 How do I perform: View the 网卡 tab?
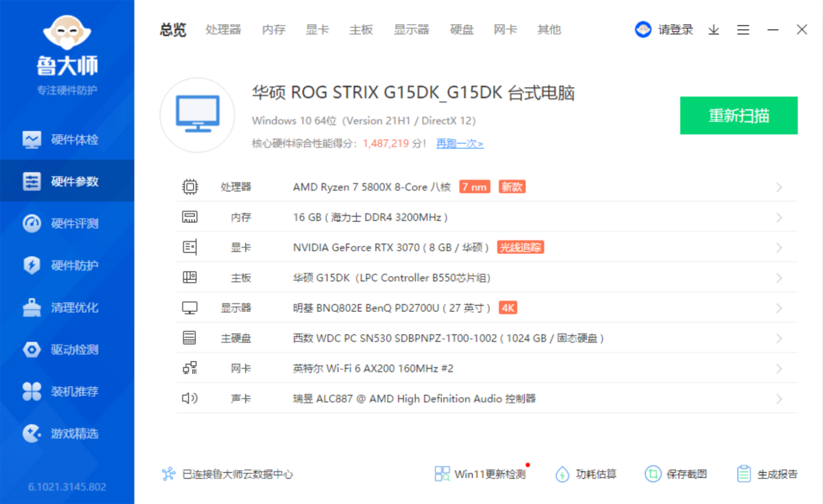click(x=505, y=30)
